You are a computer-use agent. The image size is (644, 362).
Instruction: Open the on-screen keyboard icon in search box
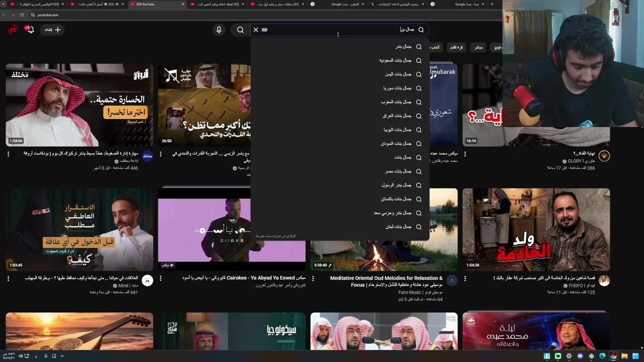pos(265,30)
